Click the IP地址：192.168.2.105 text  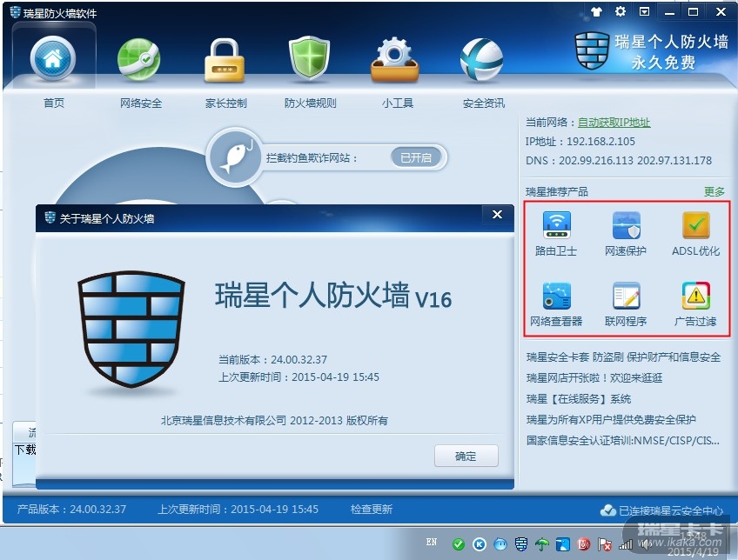click(580, 142)
